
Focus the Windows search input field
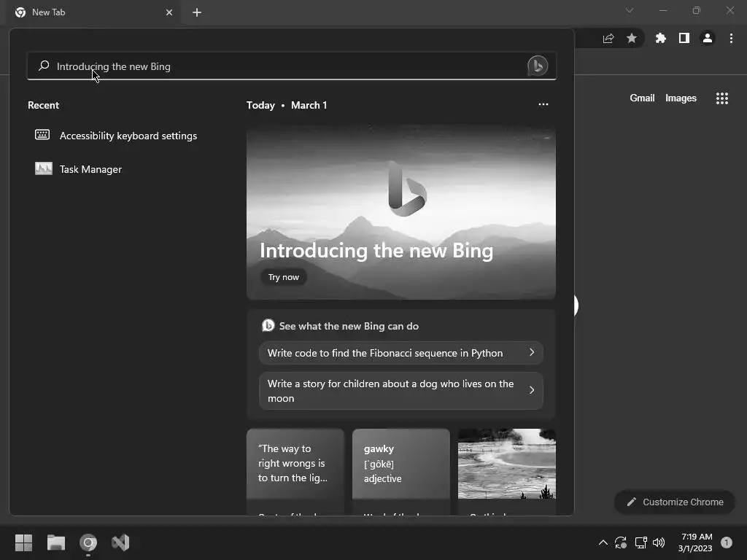[x=292, y=66]
